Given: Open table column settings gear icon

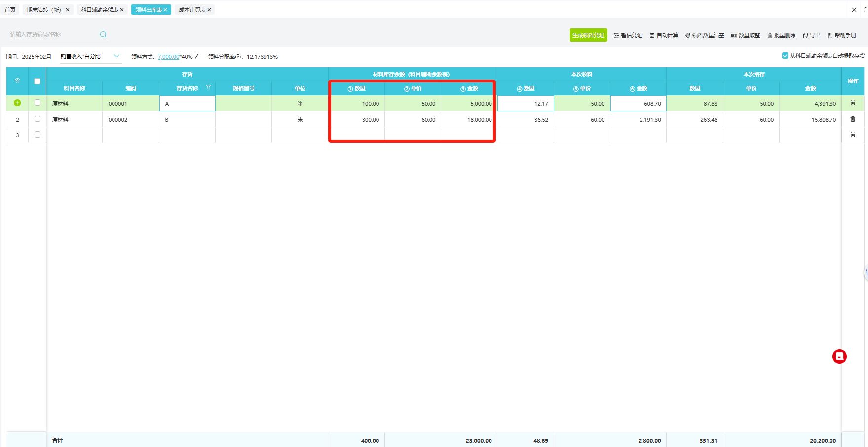Looking at the screenshot, I should coord(17,81).
